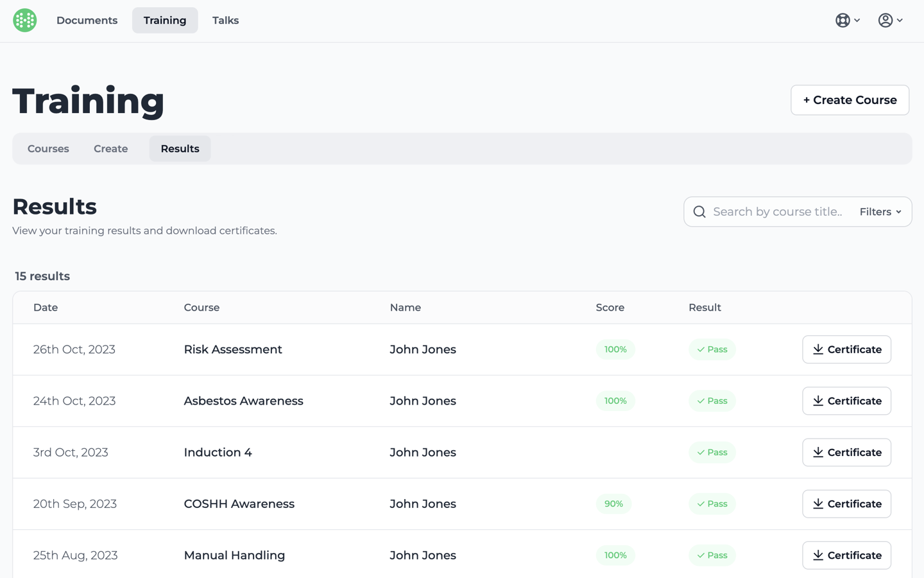Download the Asbestos Awareness certificate

point(846,401)
